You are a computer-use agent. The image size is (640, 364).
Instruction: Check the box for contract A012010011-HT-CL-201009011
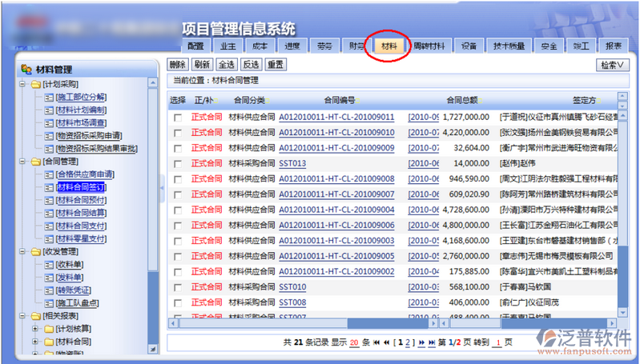[178, 118]
